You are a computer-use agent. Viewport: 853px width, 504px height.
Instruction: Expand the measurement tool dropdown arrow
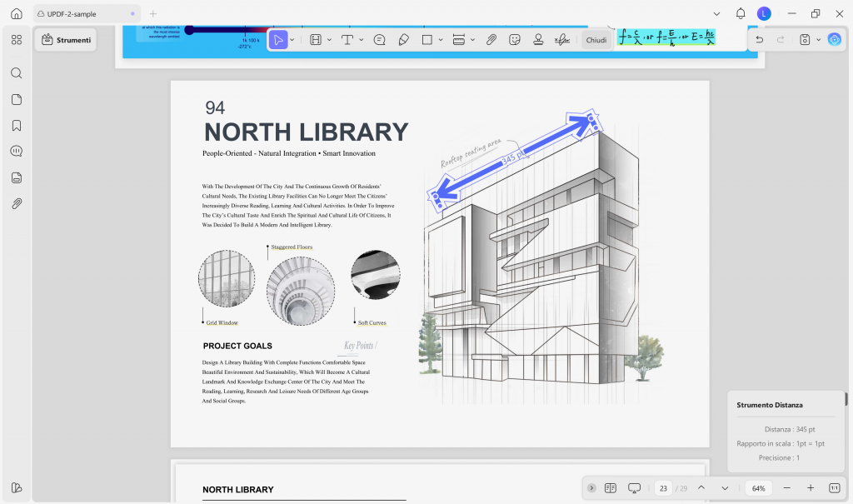(473, 40)
